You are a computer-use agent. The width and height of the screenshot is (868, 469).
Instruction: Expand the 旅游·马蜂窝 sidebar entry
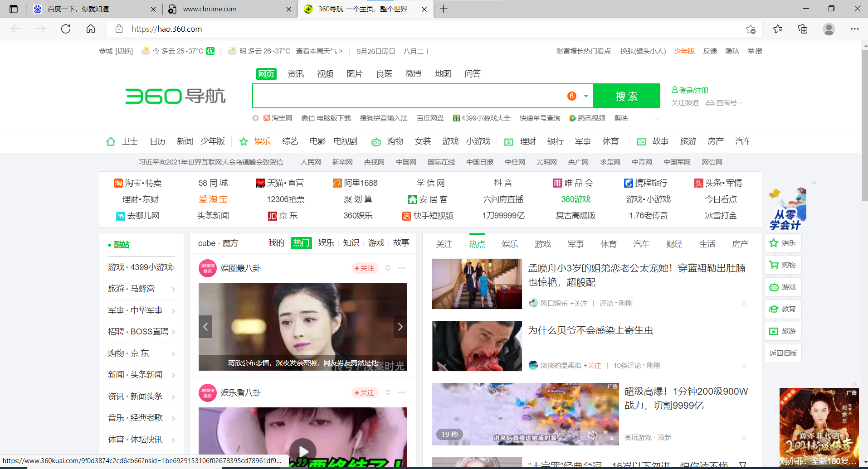point(173,289)
